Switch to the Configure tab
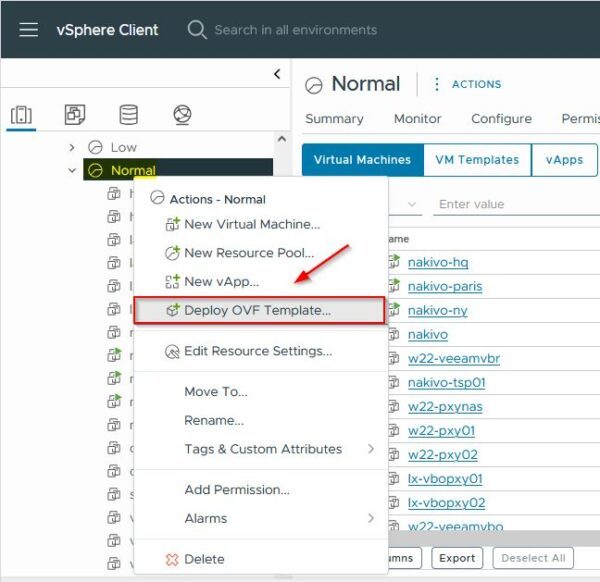This screenshot has height=582, width=600. pyautogui.click(x=501, y=119)
